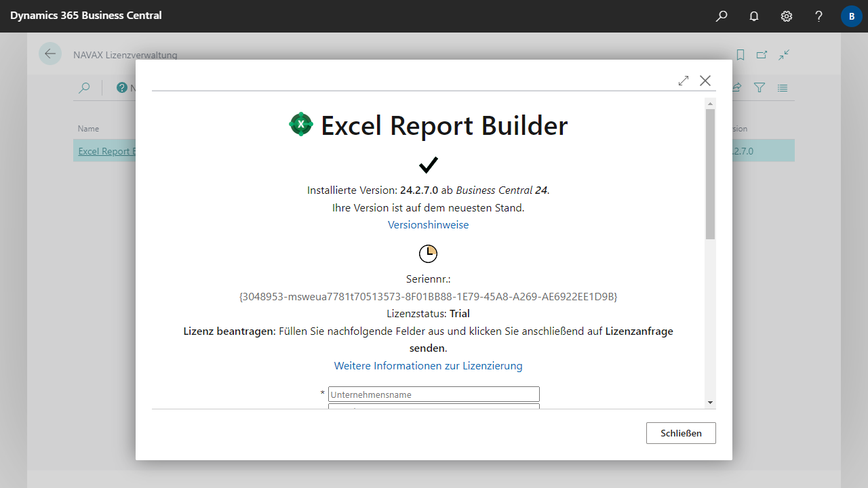Click the scrollbar down arrow
Image resolution: width=868 pixels, height=488 pixels.
click(x=710, y=403)
